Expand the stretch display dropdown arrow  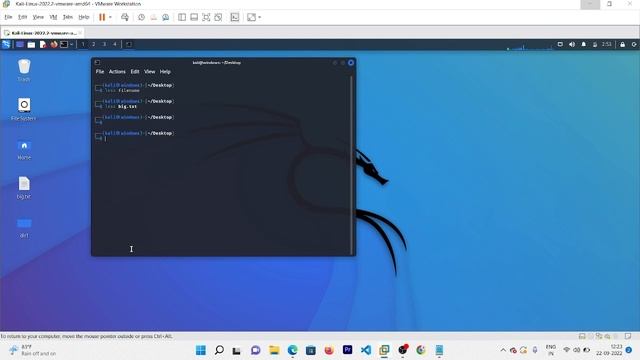(260, 17)
